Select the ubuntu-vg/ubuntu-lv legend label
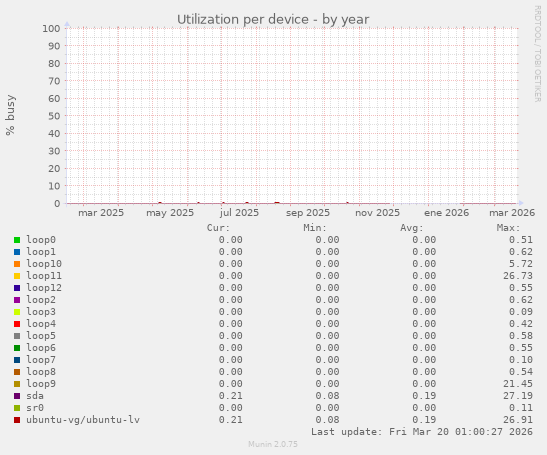 click(x=83, y=420)
